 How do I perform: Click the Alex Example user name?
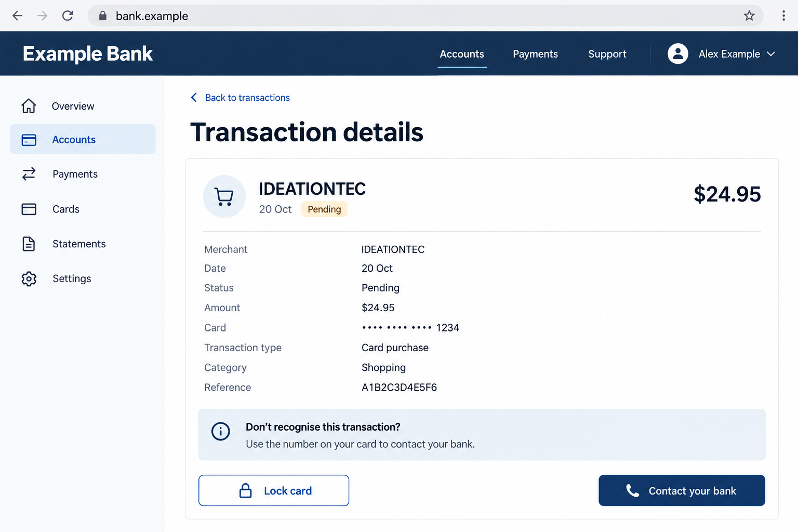click(729, 54)
